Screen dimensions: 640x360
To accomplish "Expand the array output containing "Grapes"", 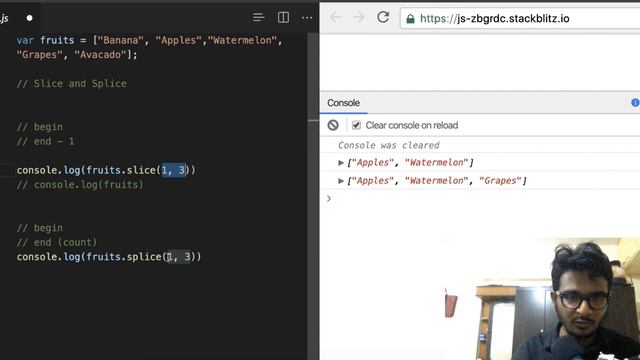I will pos(341,180).
